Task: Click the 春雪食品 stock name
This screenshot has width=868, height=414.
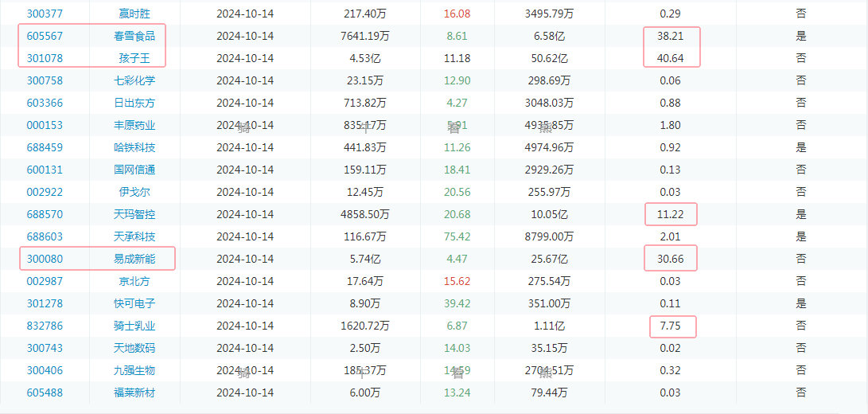Action: point(134,36)
